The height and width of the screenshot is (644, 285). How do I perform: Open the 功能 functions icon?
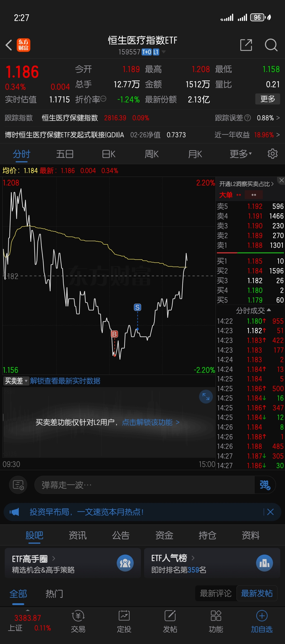coord(216,622)
